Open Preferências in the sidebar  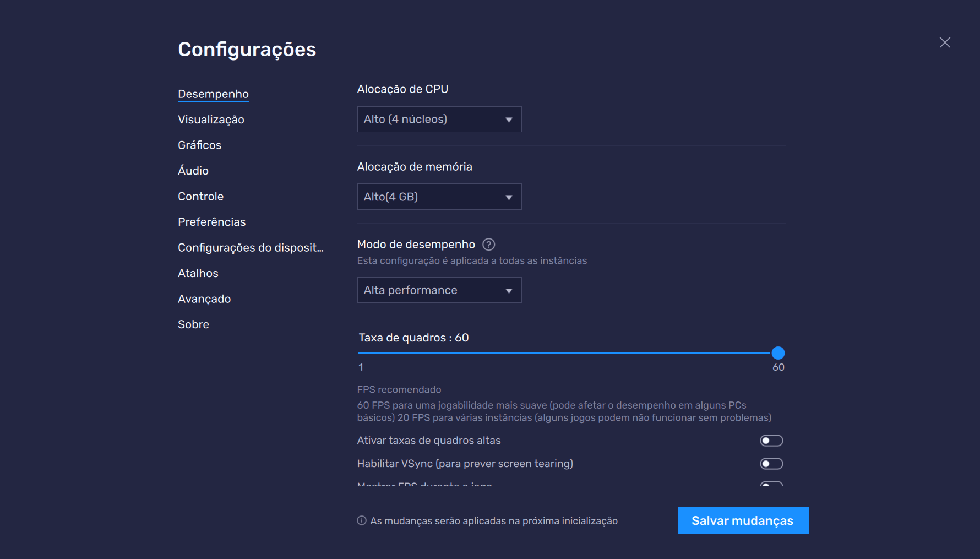tap(211, 222)
